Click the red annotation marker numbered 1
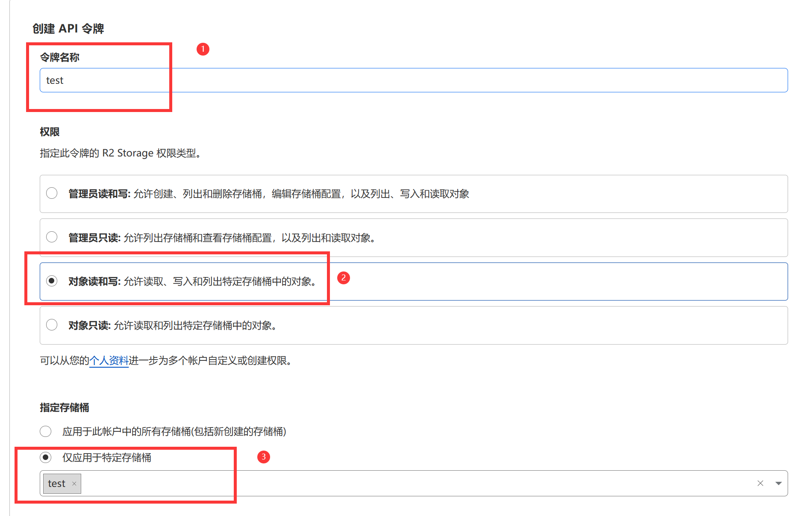812x516 pixels. click(x=203, y=49)
